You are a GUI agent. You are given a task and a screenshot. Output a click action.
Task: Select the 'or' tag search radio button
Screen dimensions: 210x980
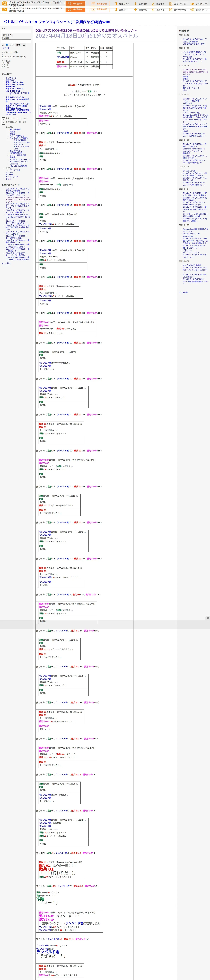click(13, 45)
